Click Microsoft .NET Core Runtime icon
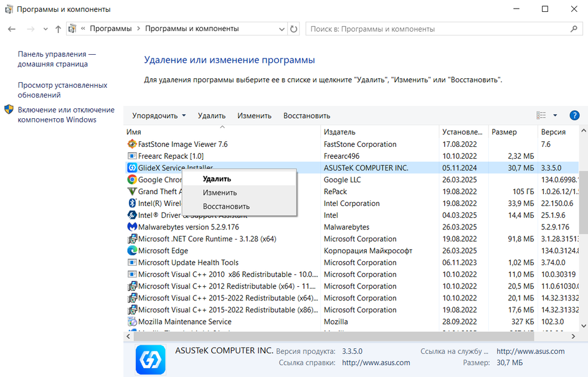 tap(132, 239)
